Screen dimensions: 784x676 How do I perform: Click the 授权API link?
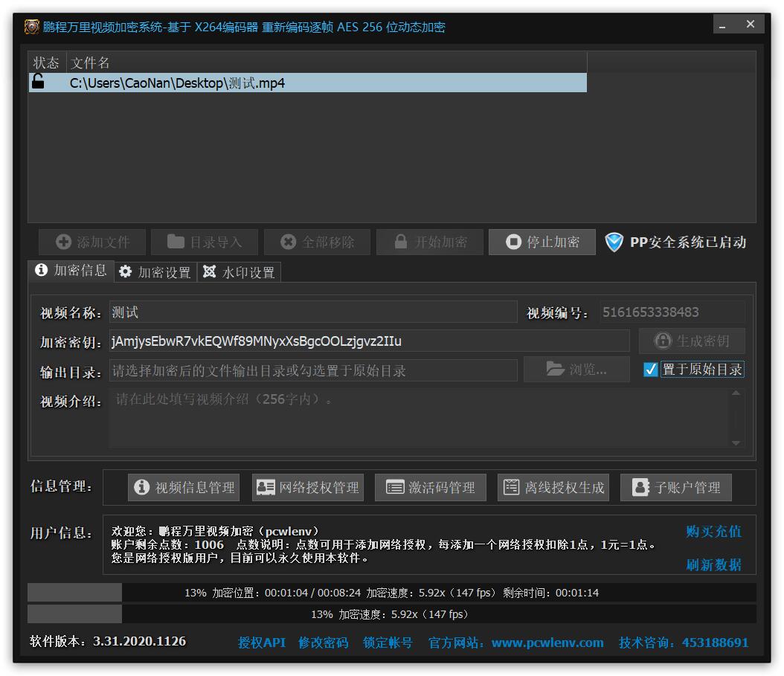(262, 643)
